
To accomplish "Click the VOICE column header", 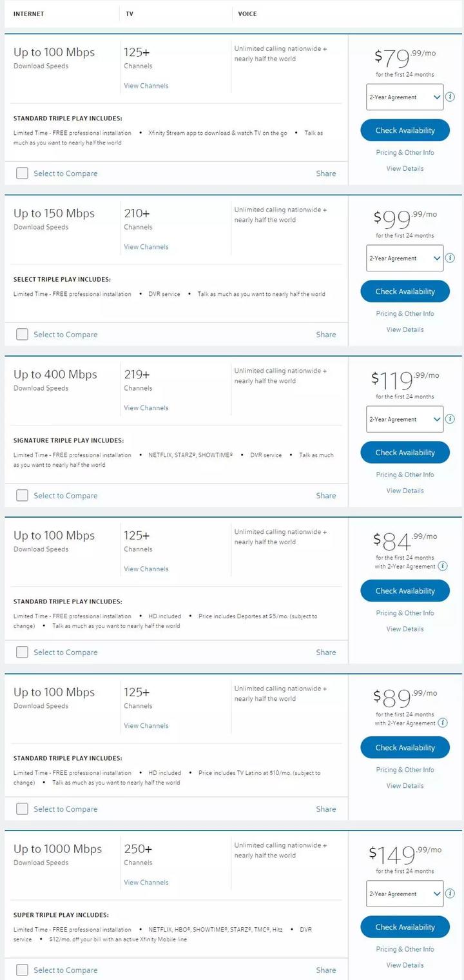I will [247, 14].
